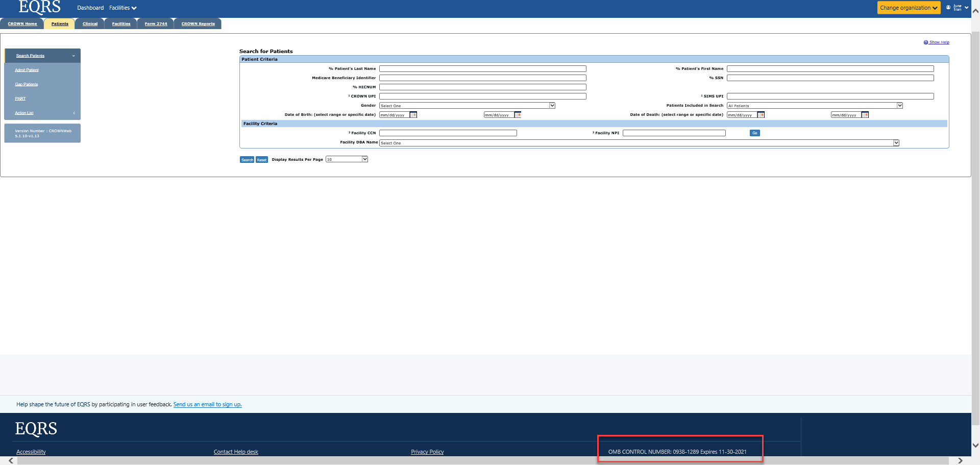
Task: Click the Admit Patient sidebar link
Action: tap(27, 70)
